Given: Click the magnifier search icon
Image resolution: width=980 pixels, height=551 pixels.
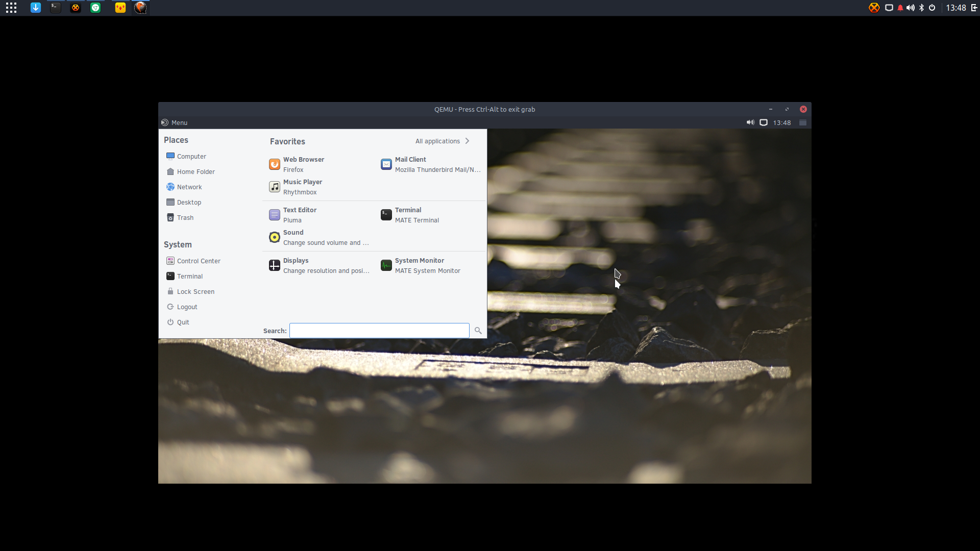Looking at the screenshot, I should 478,331.
